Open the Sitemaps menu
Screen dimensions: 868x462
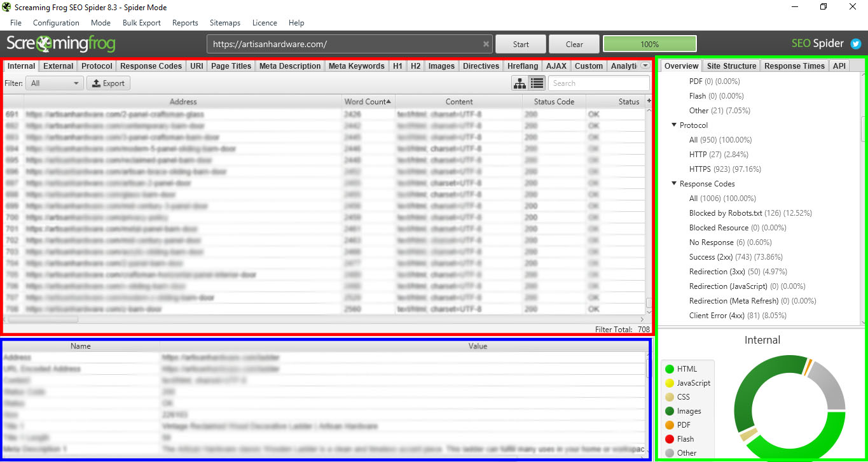(x=225, y=23)
